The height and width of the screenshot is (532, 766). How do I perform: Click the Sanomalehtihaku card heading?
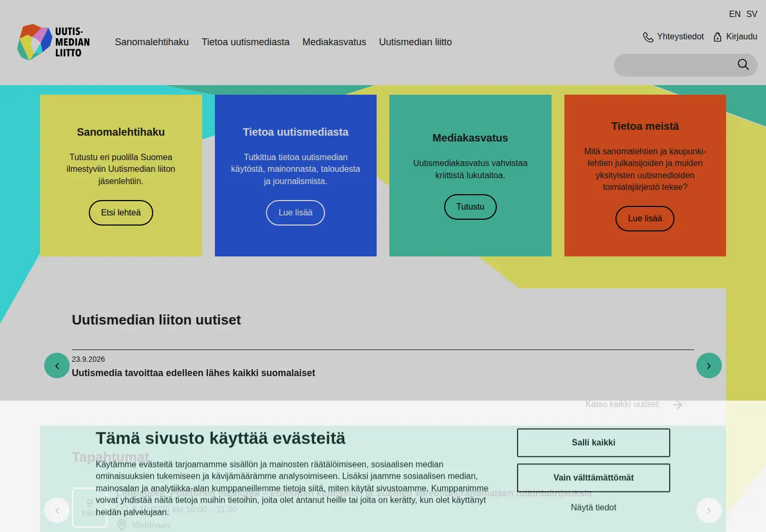point(121,132)
